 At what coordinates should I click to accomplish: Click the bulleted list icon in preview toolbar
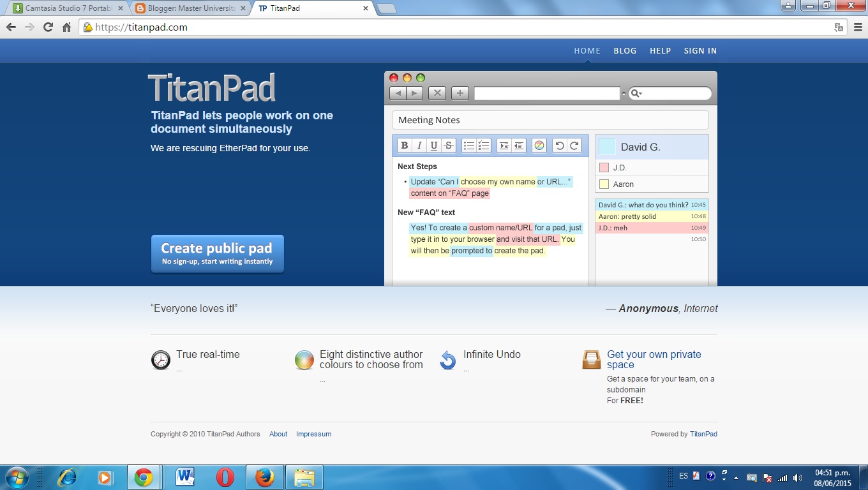469,145
